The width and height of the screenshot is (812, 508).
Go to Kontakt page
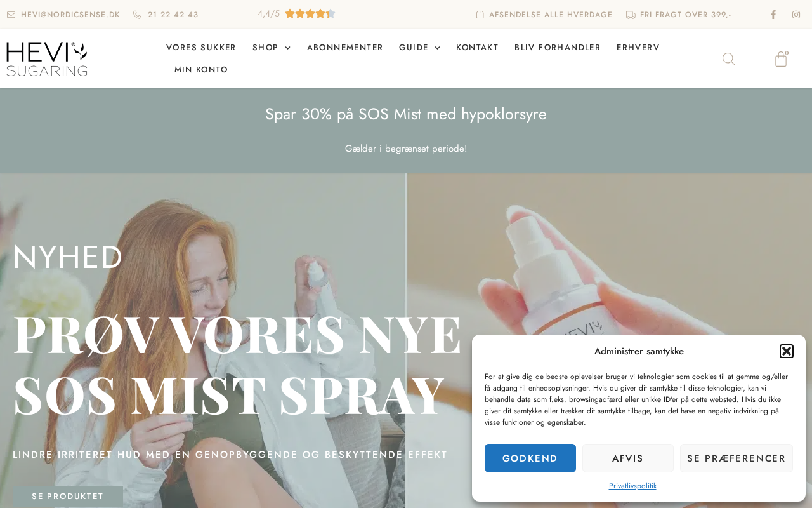coord(477,48)
